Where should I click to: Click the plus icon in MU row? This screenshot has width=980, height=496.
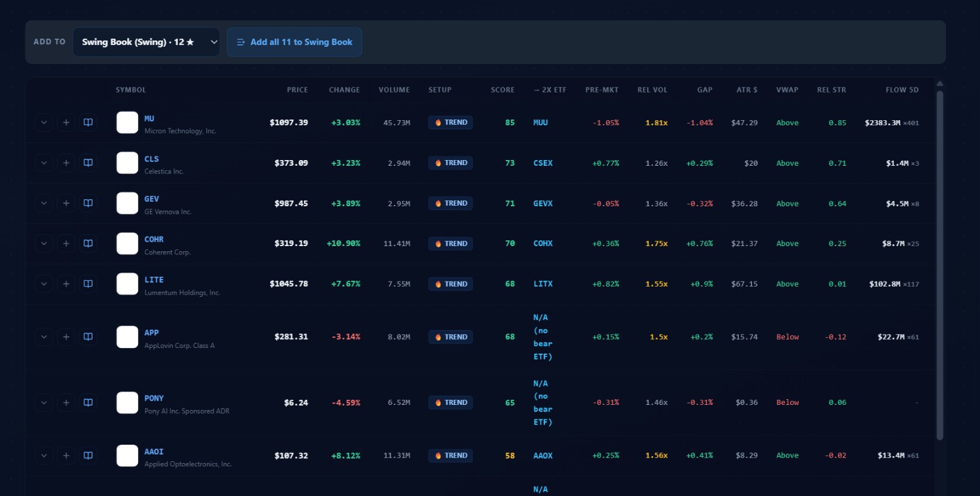coord(66,122)
